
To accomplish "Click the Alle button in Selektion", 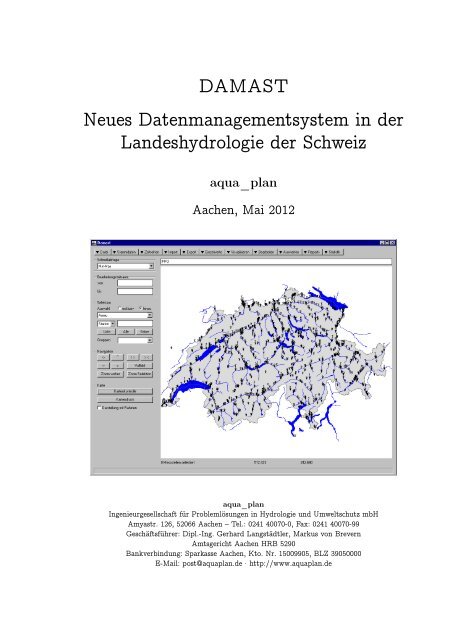I will (x=126, y=331).
